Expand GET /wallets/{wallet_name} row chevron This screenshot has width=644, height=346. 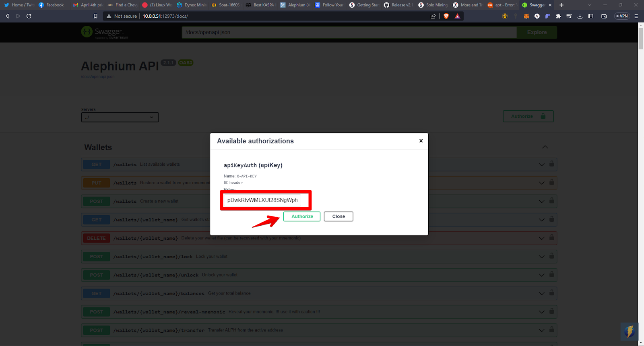pos(542,220)
